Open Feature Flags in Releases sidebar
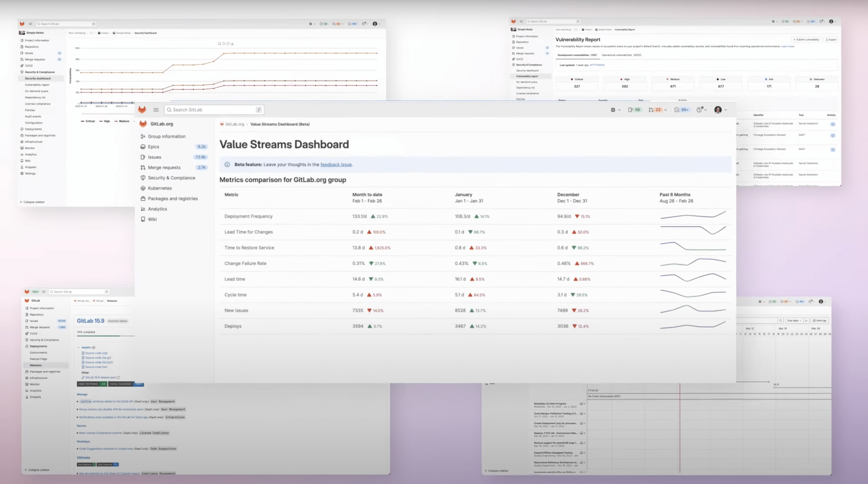The width and height of the screenshot is (868, 484). pyautogui.click(x=38, y=359)
